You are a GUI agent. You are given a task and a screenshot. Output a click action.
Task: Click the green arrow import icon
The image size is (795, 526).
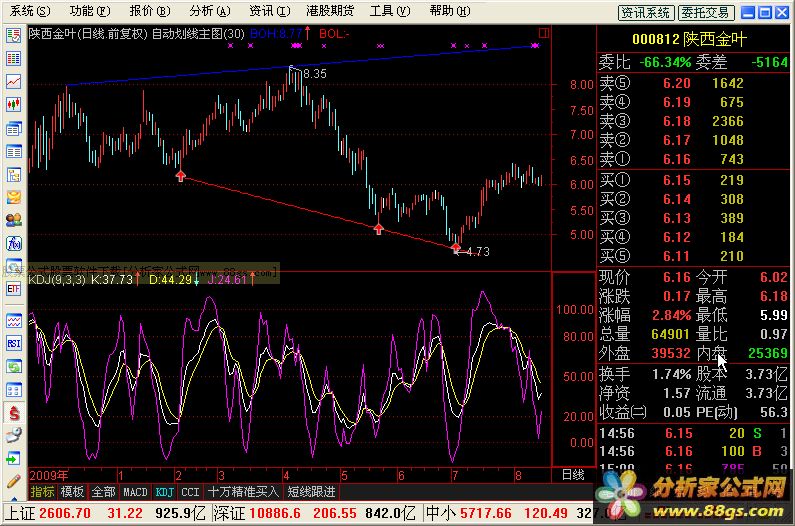click(x=14, y=459)
